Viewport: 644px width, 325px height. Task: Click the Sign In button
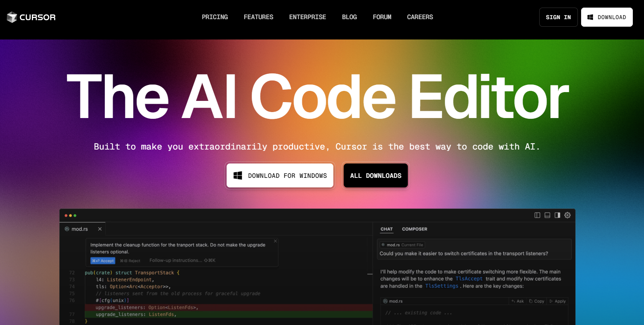click(558, 17)
